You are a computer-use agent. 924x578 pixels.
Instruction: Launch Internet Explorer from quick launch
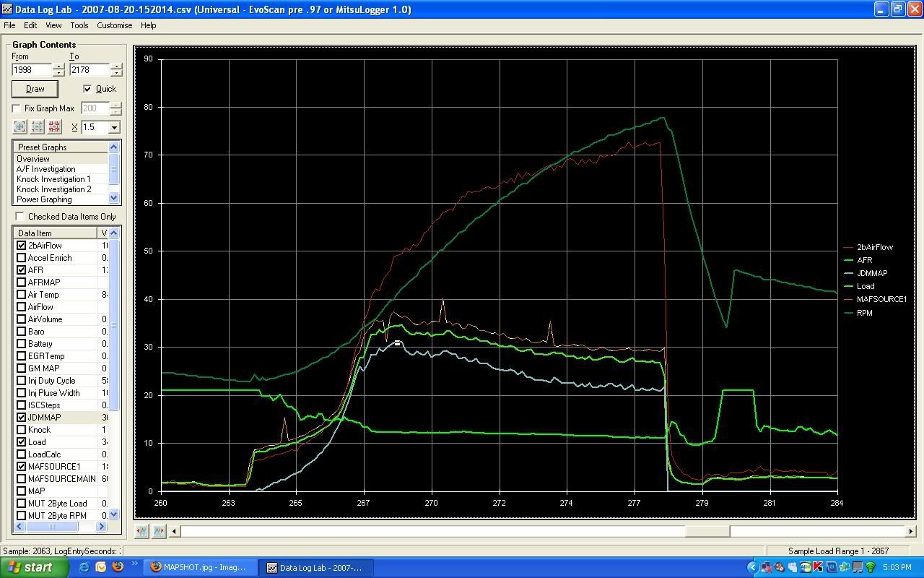pos(84,567)
